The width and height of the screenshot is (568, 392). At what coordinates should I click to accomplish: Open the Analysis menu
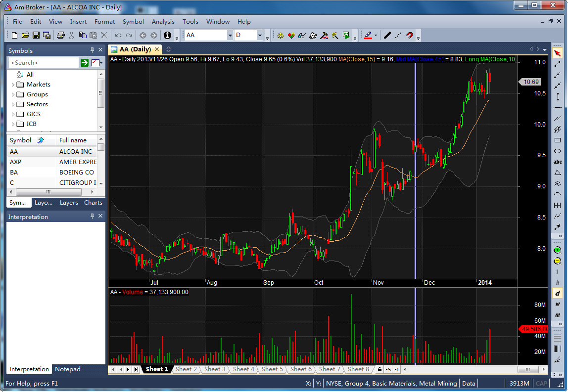pyautogui.click(x=163, y=22)
